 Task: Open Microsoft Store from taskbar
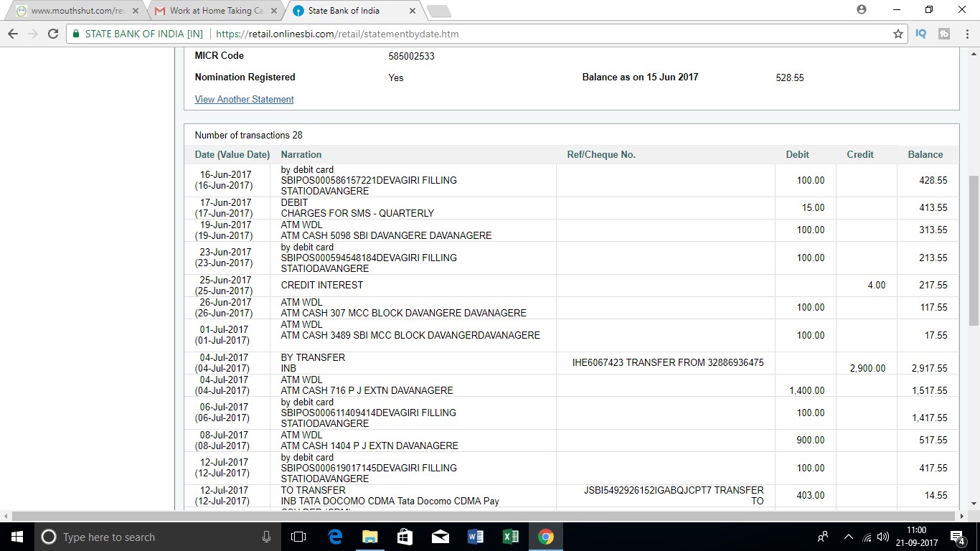[405, 537]
